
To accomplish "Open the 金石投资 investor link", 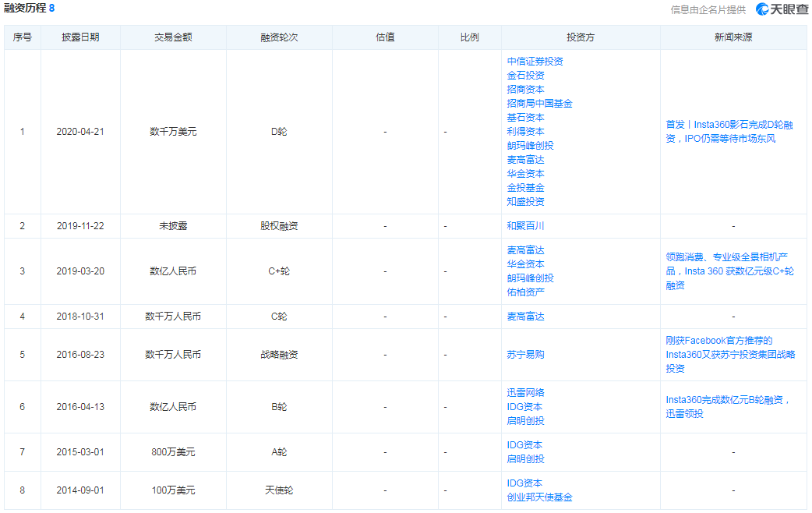I will [x=525, y=76].
